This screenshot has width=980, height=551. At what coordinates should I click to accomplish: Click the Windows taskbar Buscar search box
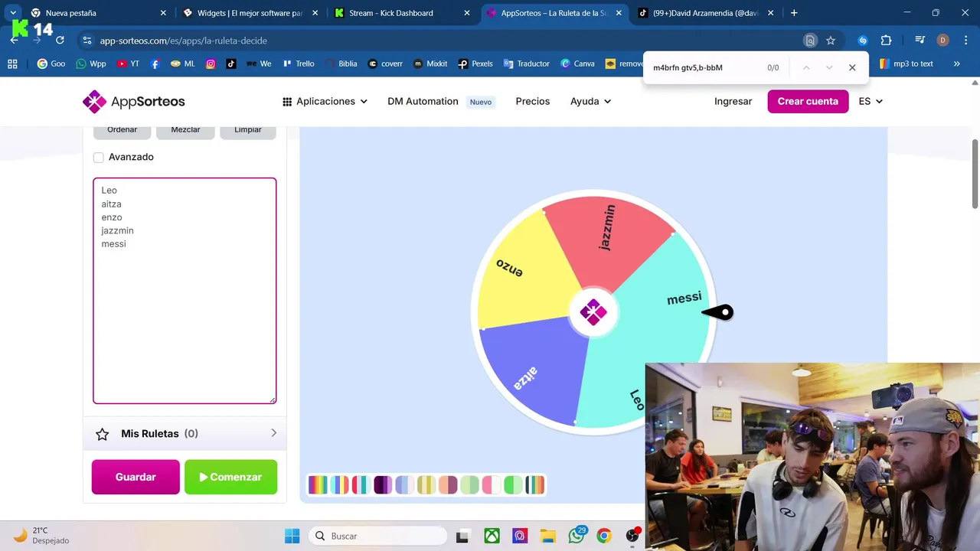377,536
